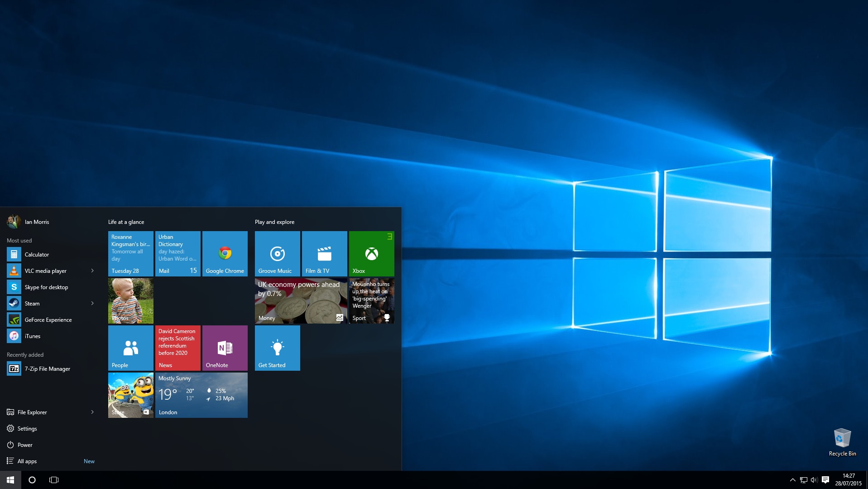The width and height of the screenshot is (868, 489).
Task: Open Calculator from the Most used list
Action: pos(50,255)
